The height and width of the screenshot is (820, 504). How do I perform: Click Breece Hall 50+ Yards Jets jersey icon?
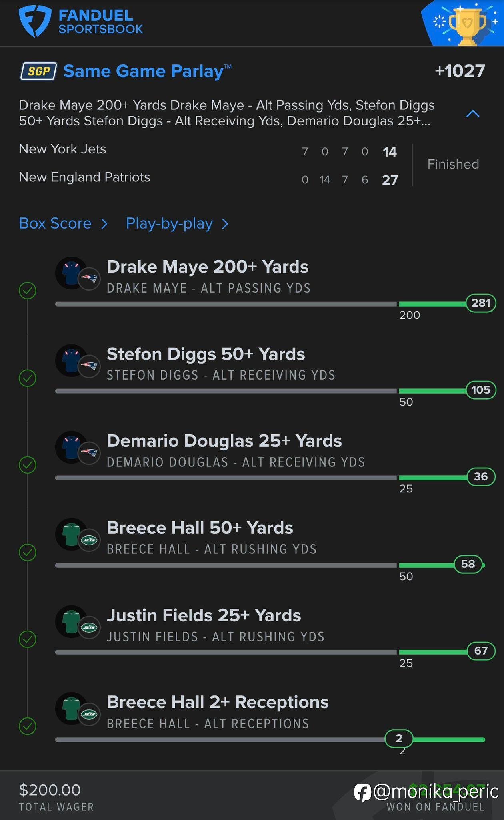click(72, 534)
